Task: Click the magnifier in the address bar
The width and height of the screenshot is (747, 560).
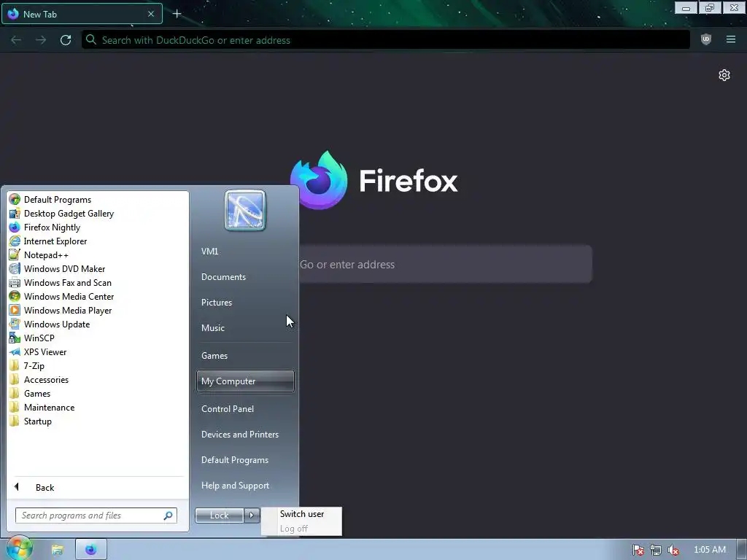Action: tap(91, 39)
